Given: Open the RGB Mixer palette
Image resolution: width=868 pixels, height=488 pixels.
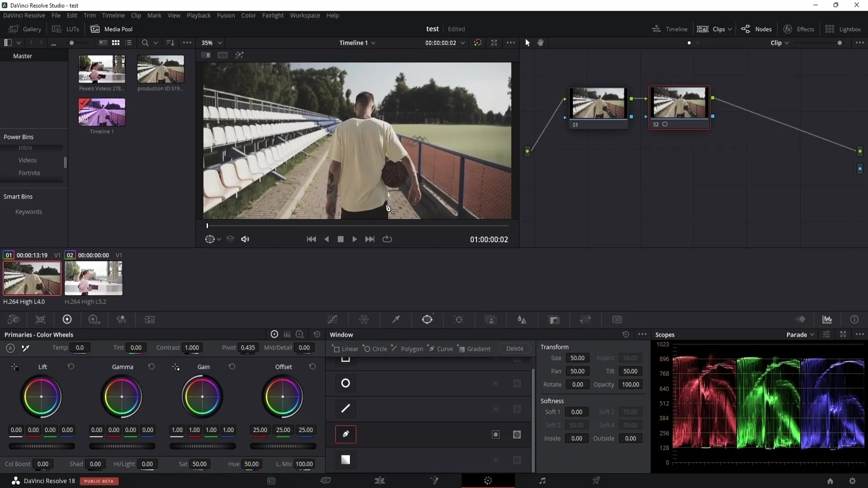Looking at the screenshot, I should coord(121,319).
